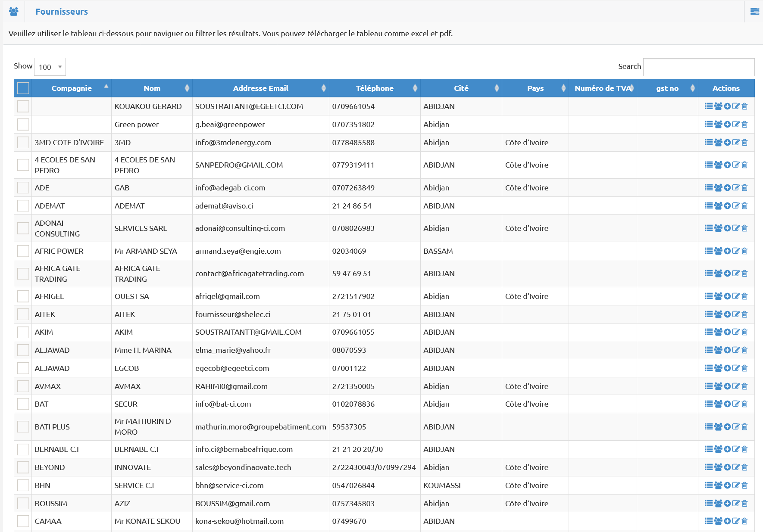Sort the table by the Téléphone column
Screen dimensions: 763x532
(374, 88)
